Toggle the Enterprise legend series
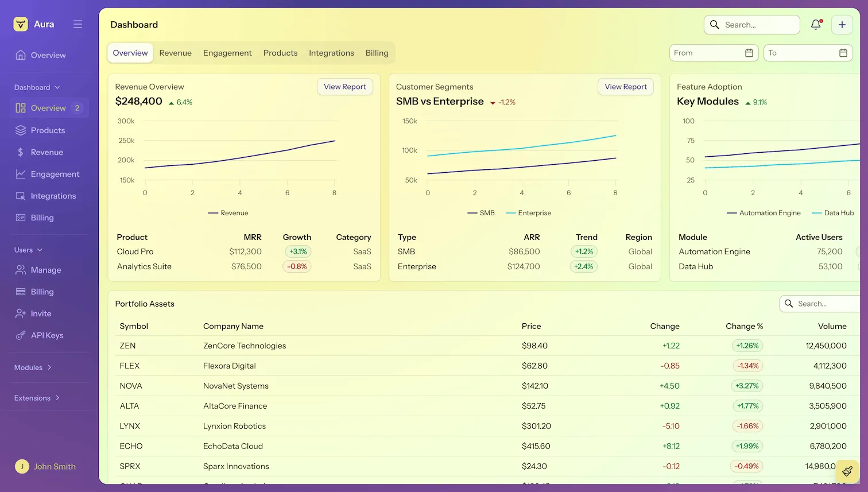The image size is (868, 492). [529, 213]
